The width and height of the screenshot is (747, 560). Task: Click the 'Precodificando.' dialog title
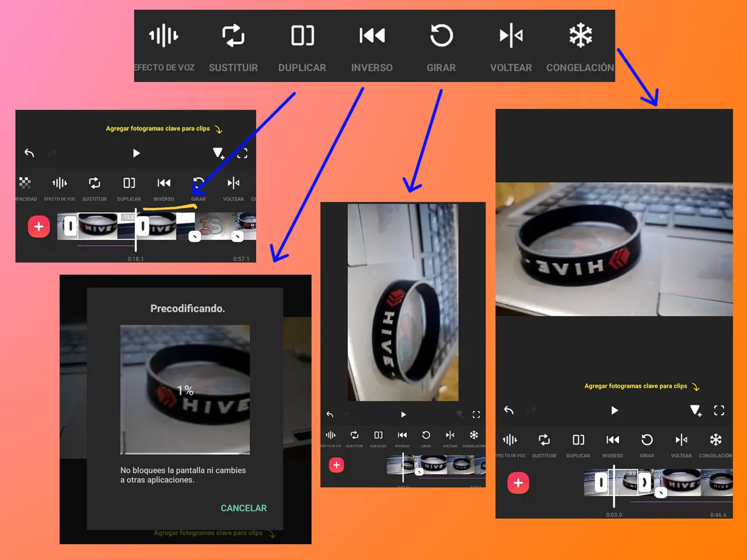187,309
